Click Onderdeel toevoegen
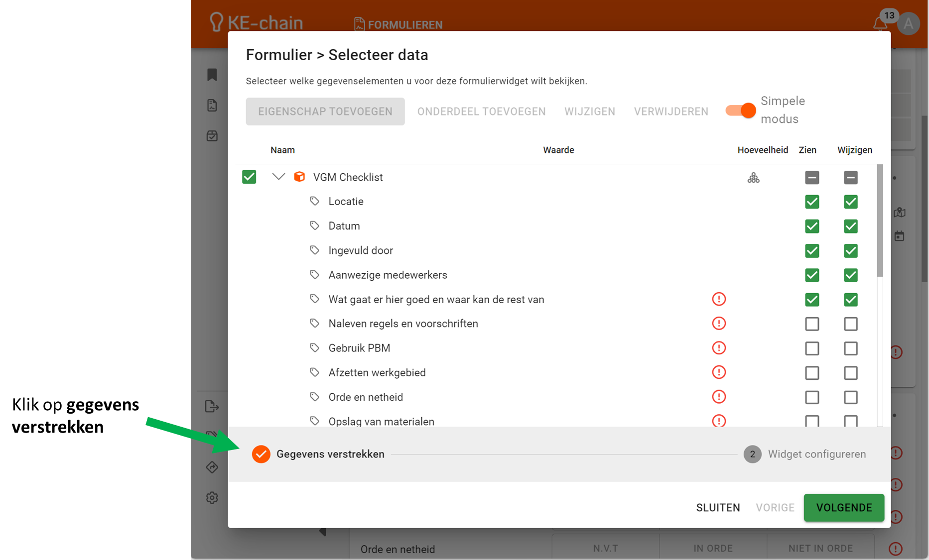929x560 pixels. point(481,112)
